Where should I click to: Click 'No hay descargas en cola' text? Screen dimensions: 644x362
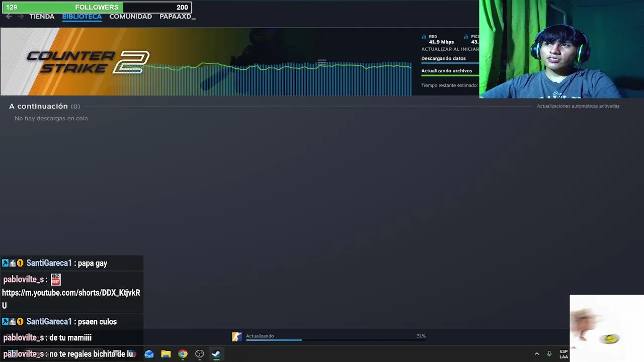pos(51,118)
